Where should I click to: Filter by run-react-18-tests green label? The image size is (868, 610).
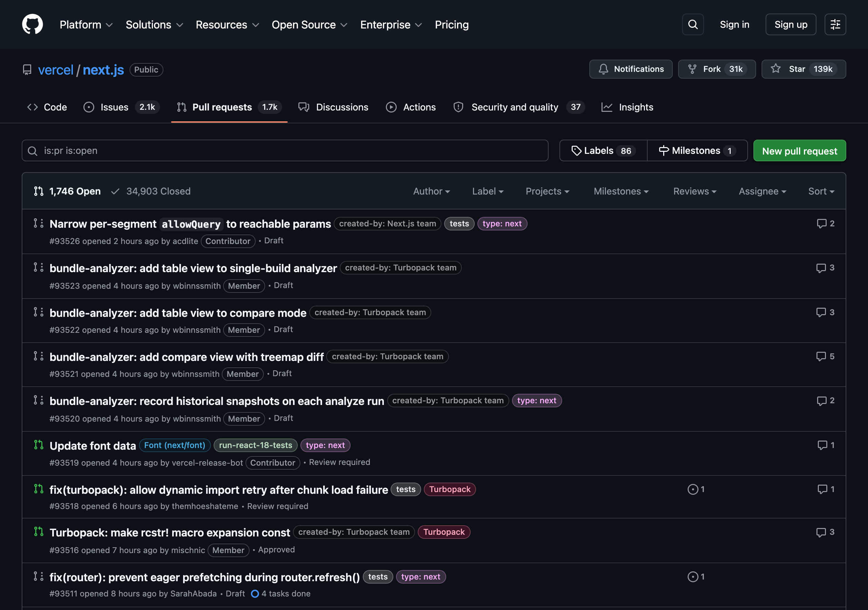point(256,445)
